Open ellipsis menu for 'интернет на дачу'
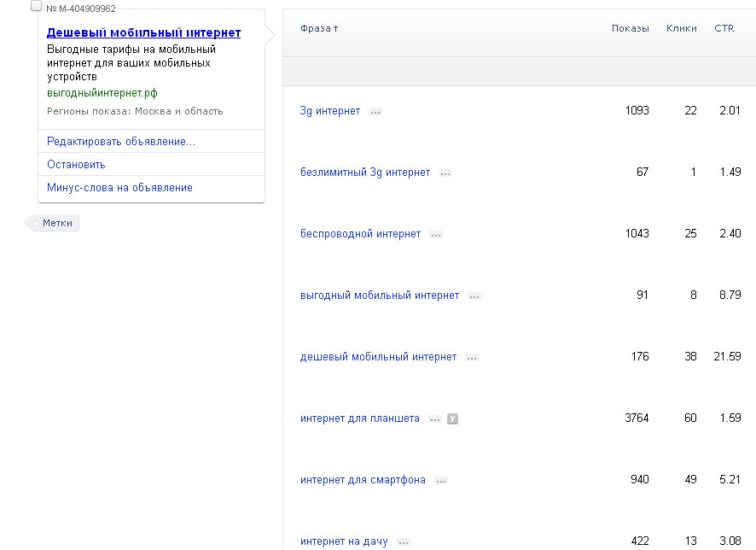Image resolution: width=756 pixels, height=550 pixels. point(404,542)
